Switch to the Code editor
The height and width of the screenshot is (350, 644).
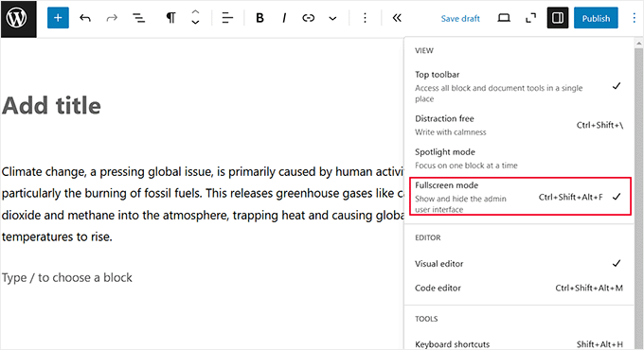[x=518, y=289]
